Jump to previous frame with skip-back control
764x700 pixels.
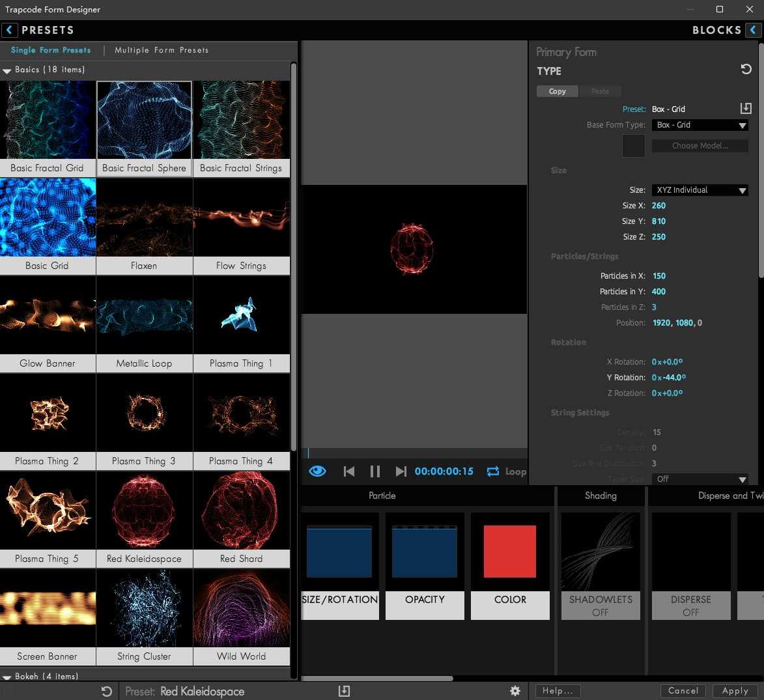point(348,471)
